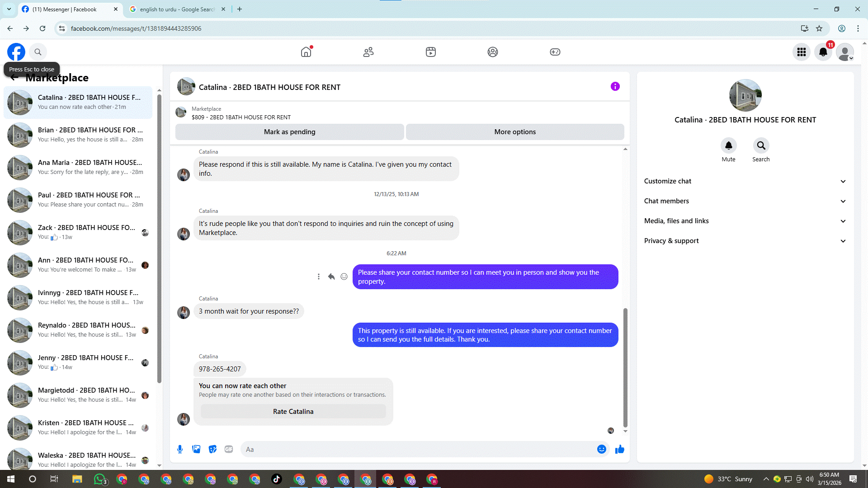868x488 pixels.
Task: Open the Chrome three-dot menu
Action: 858,28
